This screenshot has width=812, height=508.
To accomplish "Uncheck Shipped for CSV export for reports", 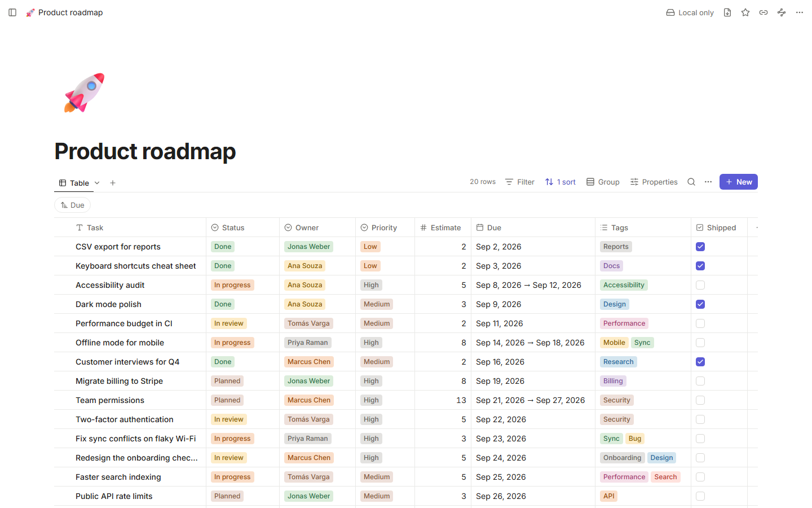I will [700, 247].
